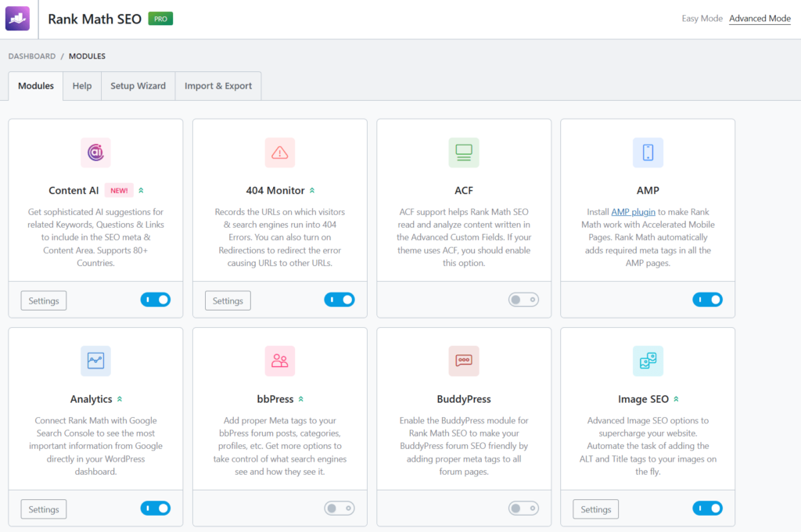This screenshot has width=801, height=532.
Task: Click the BuddyPress card heading
Action: tap(464, 399)
